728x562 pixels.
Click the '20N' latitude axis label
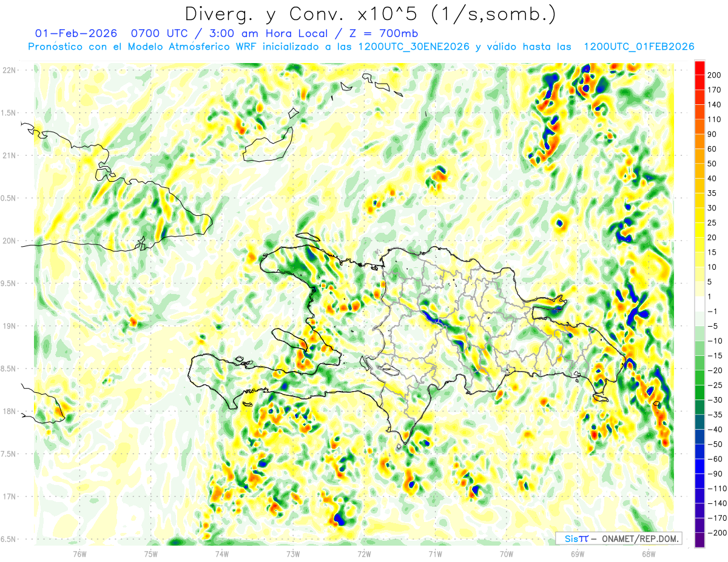click(x=9, y=241)
